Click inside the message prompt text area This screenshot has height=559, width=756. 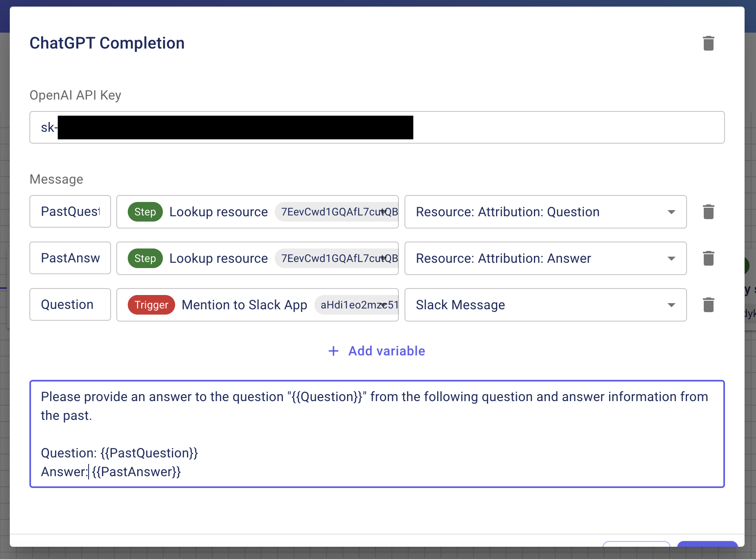point(377,434)
